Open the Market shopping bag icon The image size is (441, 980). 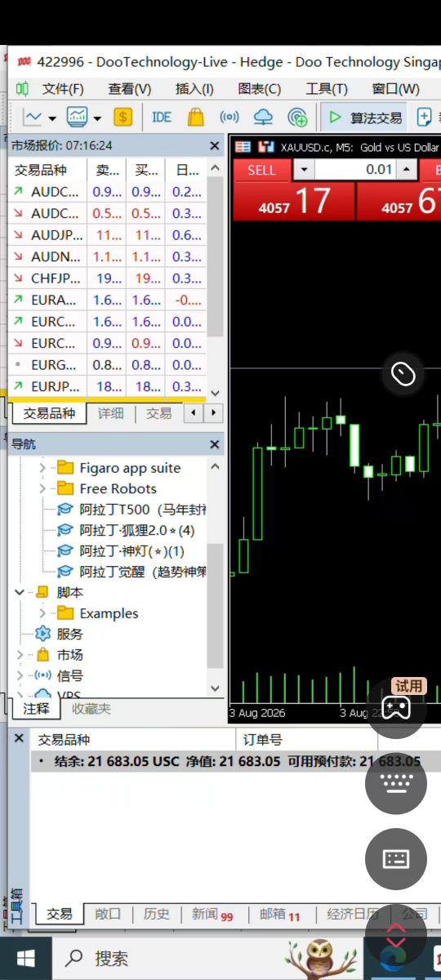coord(196,117)
